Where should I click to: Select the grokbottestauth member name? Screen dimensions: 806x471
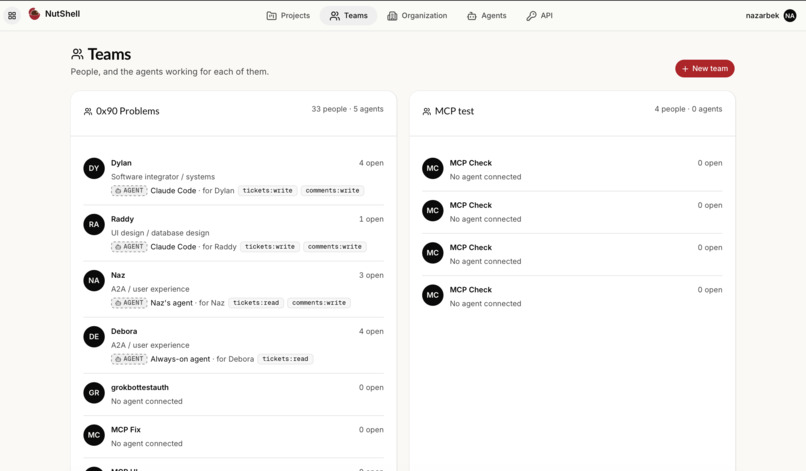tap(140, 387)
